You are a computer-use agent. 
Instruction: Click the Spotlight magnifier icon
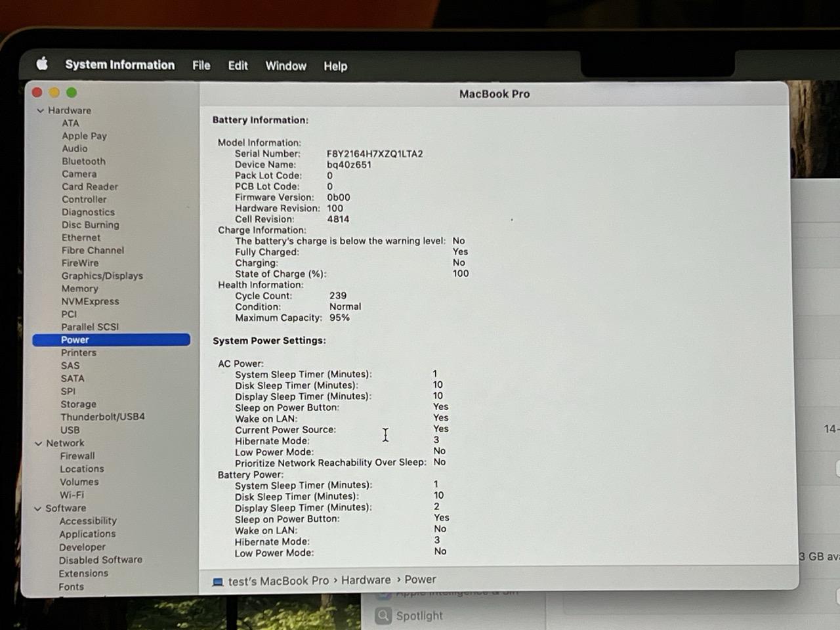click(x=383, y=616)
